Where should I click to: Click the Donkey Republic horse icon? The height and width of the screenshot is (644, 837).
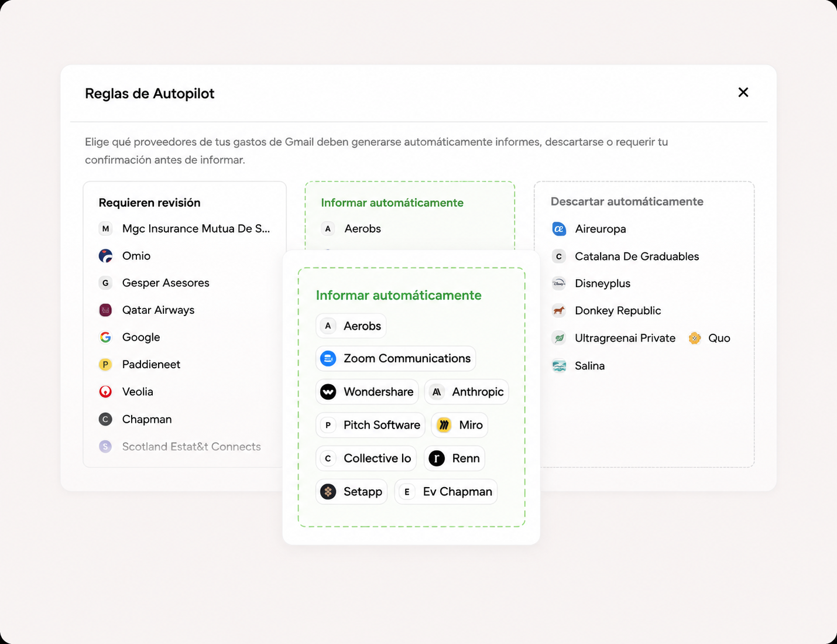pyautogui.click(x=559, y=311)
